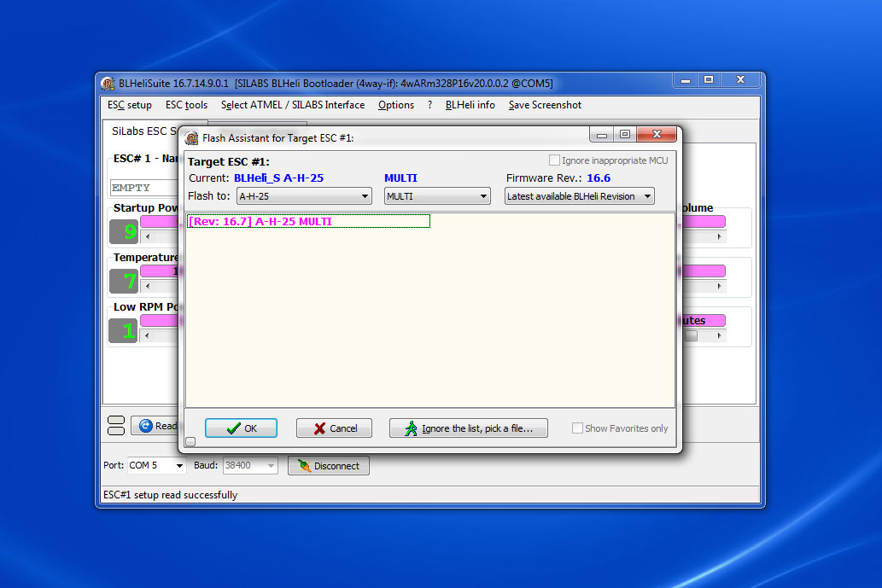
Task: Click Temperature slider left arrow
Action: coord(148,286)
